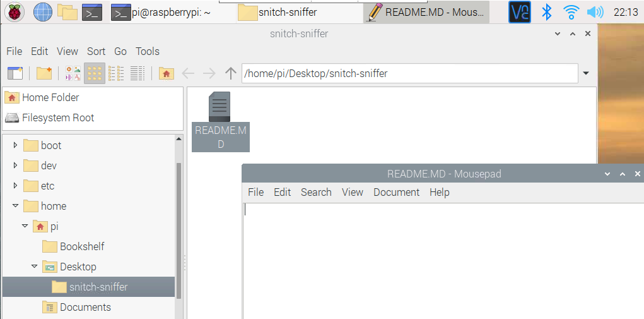644x319 pixels.
Task: Switch to thumbnail view mode
Action: 73,73
